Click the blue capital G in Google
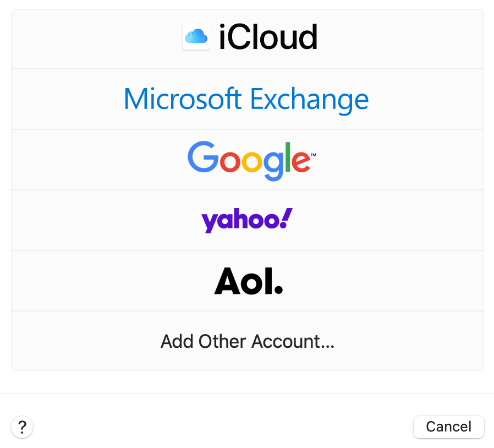This screenshot has width=494, height=448. [x=203, y=157]
